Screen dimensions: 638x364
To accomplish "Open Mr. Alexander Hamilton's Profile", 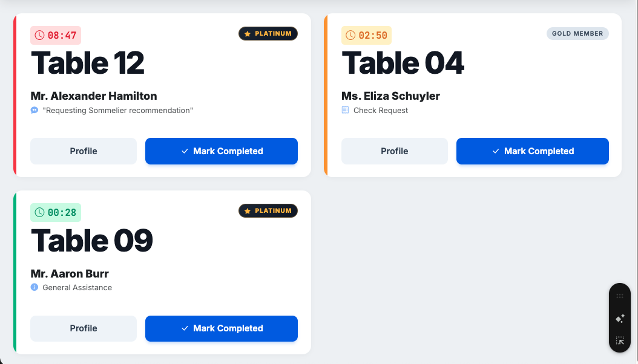I will 84,151.
